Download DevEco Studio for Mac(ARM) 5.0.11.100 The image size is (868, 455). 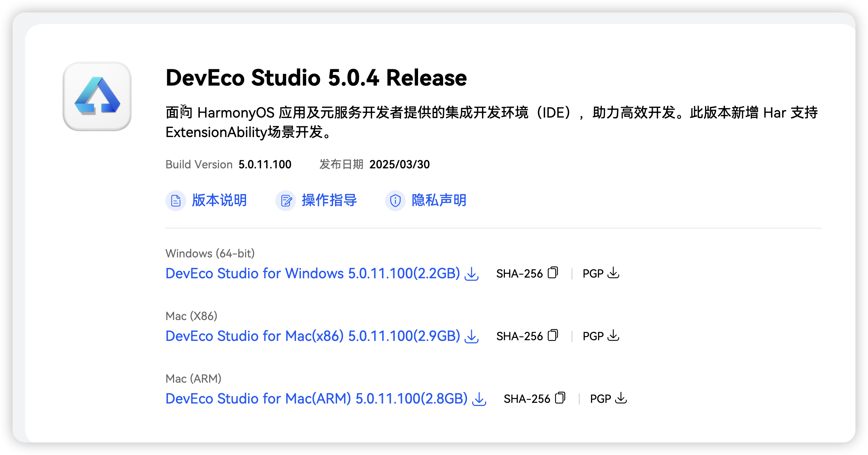tap(316, 399)
